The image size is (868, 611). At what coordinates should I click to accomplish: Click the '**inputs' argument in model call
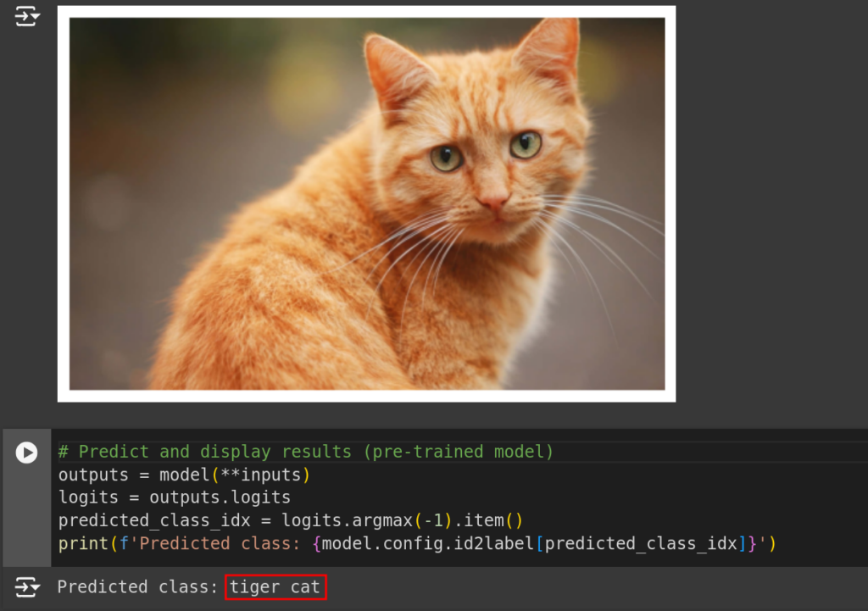[261, 475]
